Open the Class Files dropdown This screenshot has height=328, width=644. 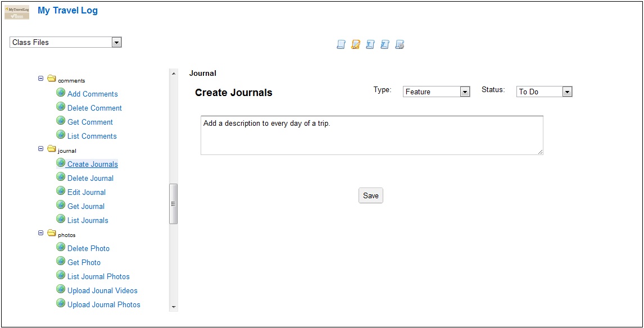tap(116, 42)
